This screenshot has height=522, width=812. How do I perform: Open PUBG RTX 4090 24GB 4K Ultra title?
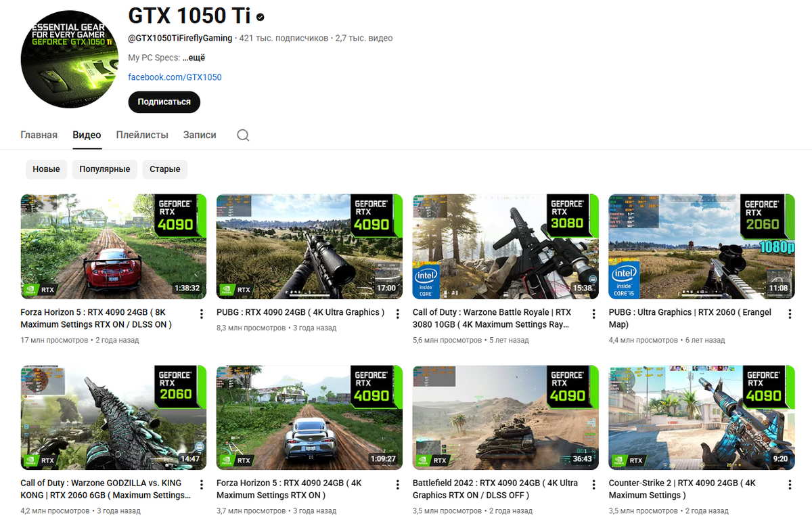pyautogui.click(x=300, y=312)
